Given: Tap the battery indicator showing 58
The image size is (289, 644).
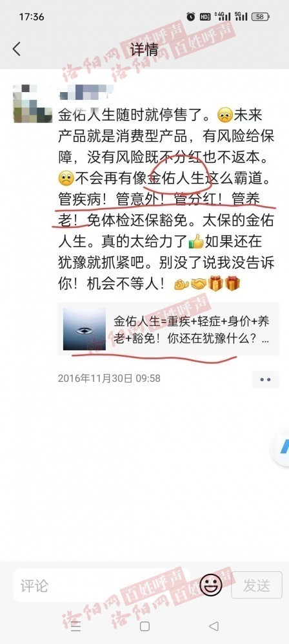Looking at the screenshot, I should [x=261, y=17].
